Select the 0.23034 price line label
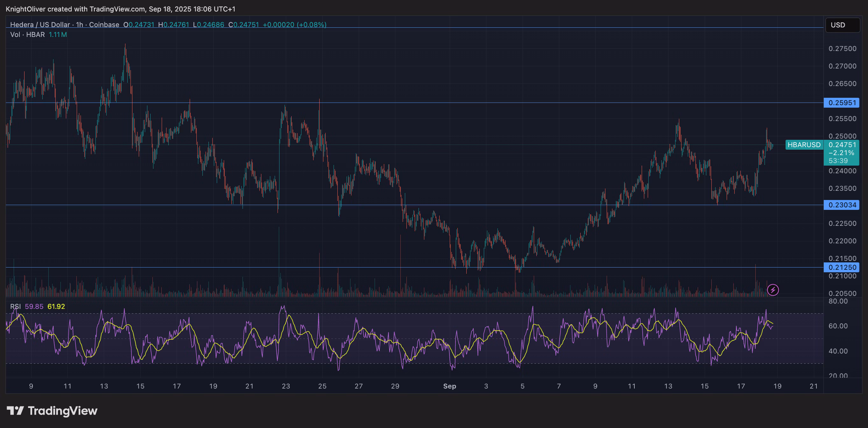This screenshot has height=428, width=868. (x=841, y=205)
